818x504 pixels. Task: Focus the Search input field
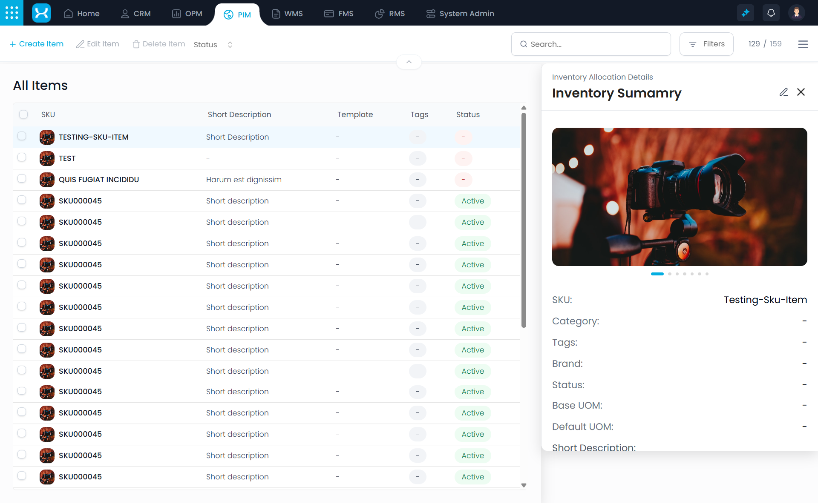pyautogui.click(x=591, y=44)
